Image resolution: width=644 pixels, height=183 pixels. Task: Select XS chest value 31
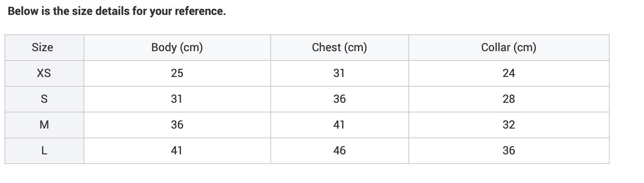(x=339, y=73)
